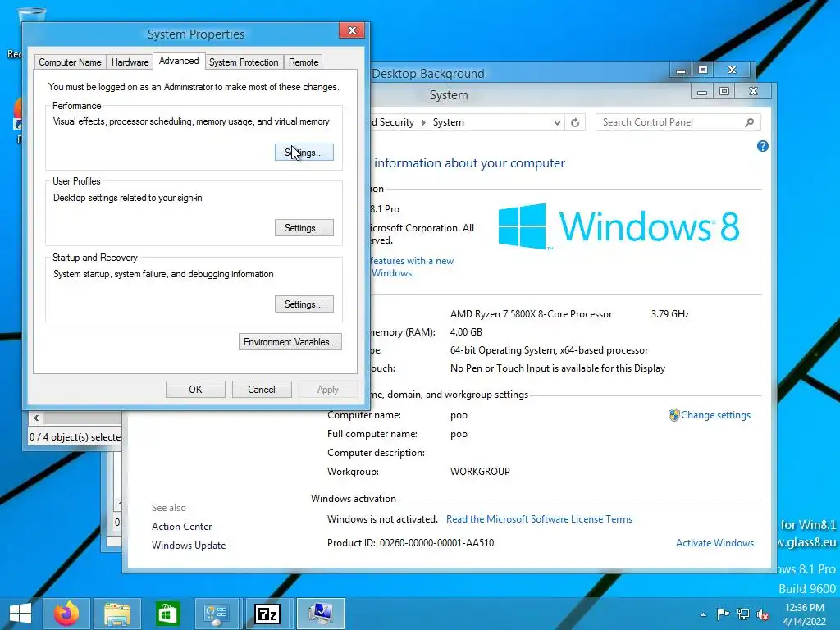This screenshot has height=630, width=840.
Task: Open 7-Zip taskbar icon
Action: coord(267,614)
